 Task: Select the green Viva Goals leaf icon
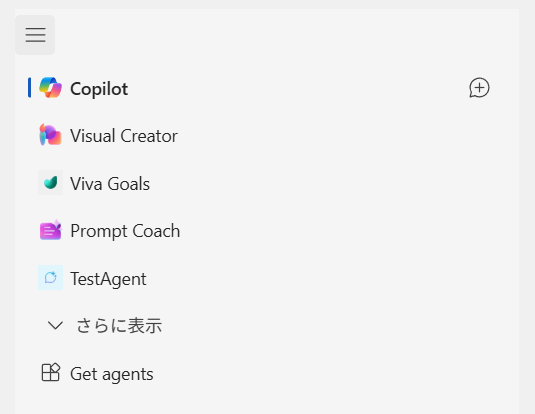click(50, 183)
